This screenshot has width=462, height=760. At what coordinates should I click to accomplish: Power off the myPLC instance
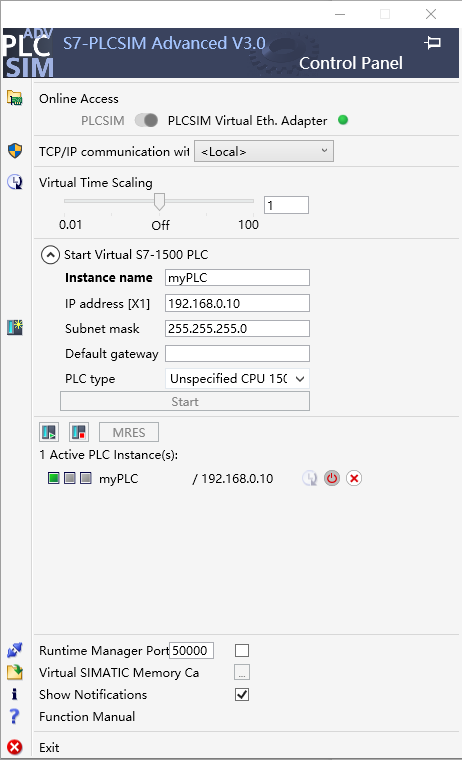click(x=332, y=478)
